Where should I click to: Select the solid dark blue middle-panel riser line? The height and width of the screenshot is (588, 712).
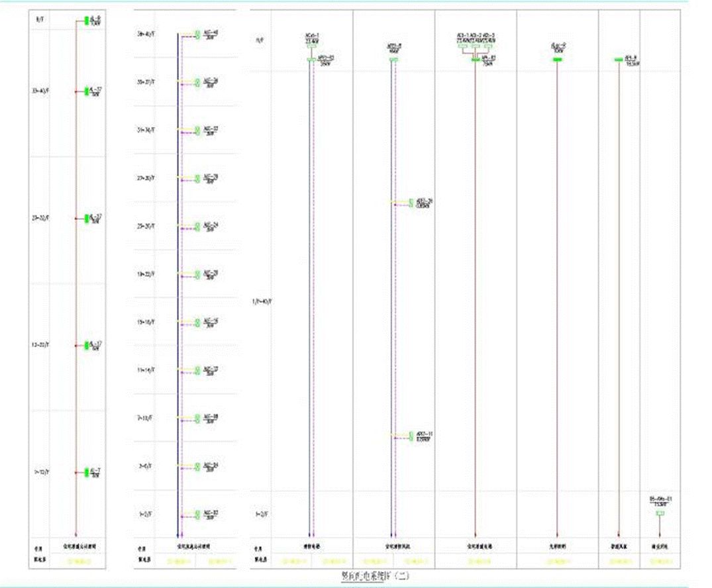[178, 285]
